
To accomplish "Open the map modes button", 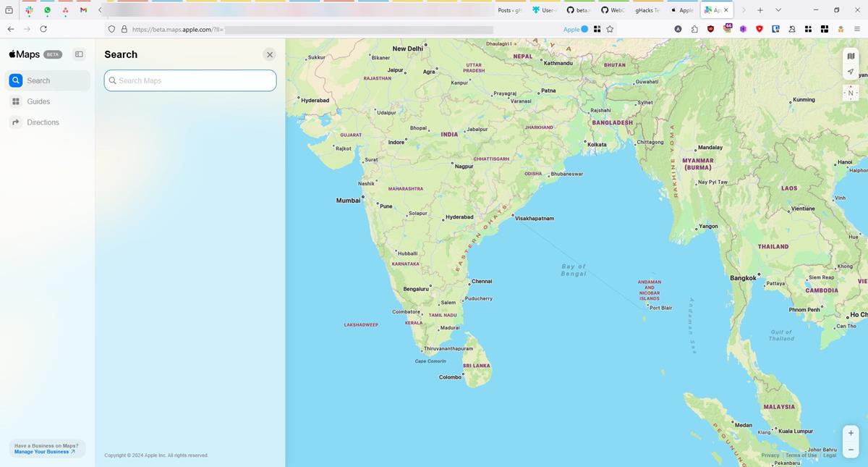I will [x=851, y=56].
